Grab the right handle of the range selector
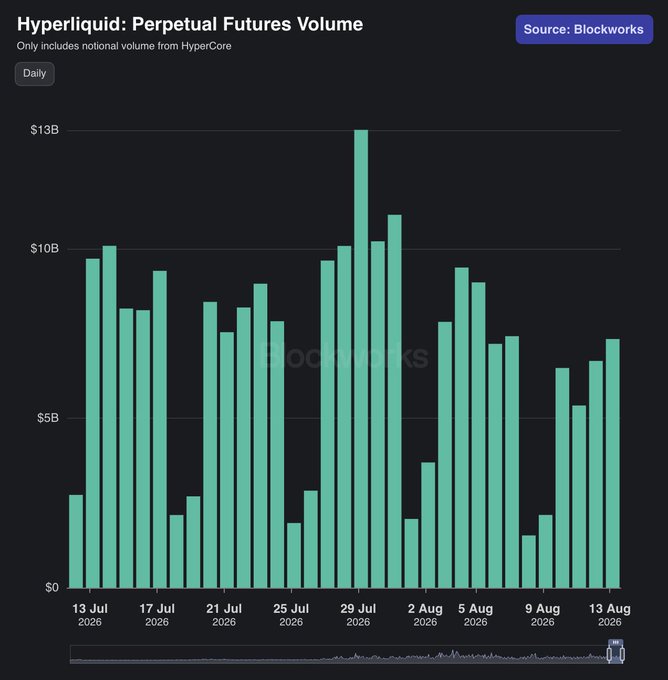Image resolution: width=668 pixels, height=680 pixels. (x=622, y=654)
